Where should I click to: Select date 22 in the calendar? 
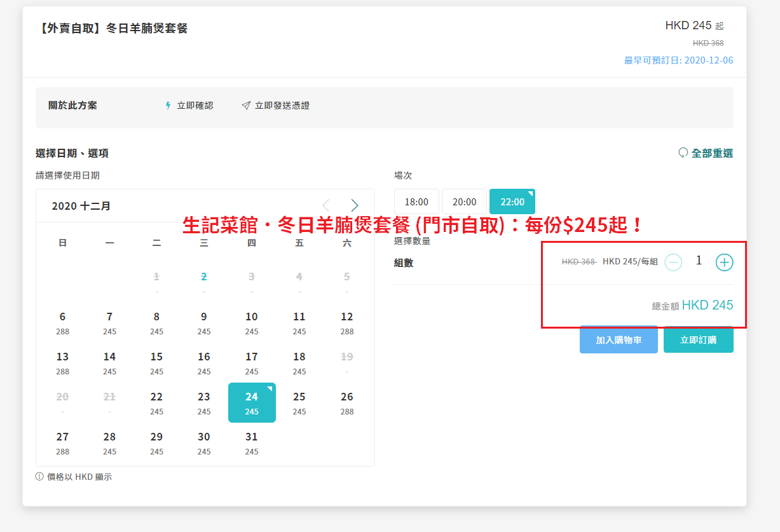156,402
